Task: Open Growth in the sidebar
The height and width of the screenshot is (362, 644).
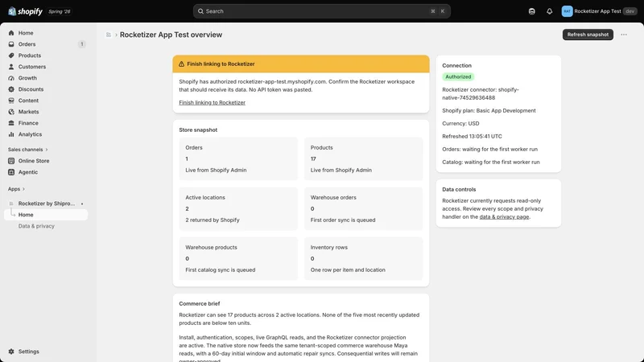Action: (46, 78)
